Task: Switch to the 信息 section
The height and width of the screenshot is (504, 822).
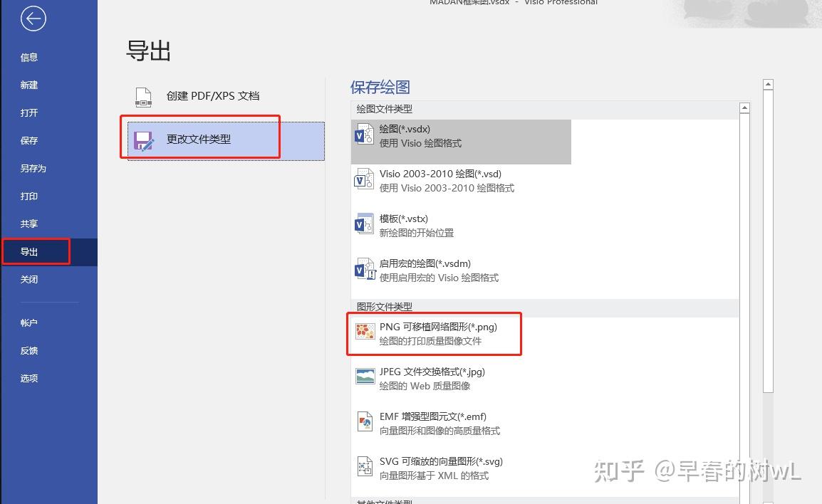Action: coord(28,57)
